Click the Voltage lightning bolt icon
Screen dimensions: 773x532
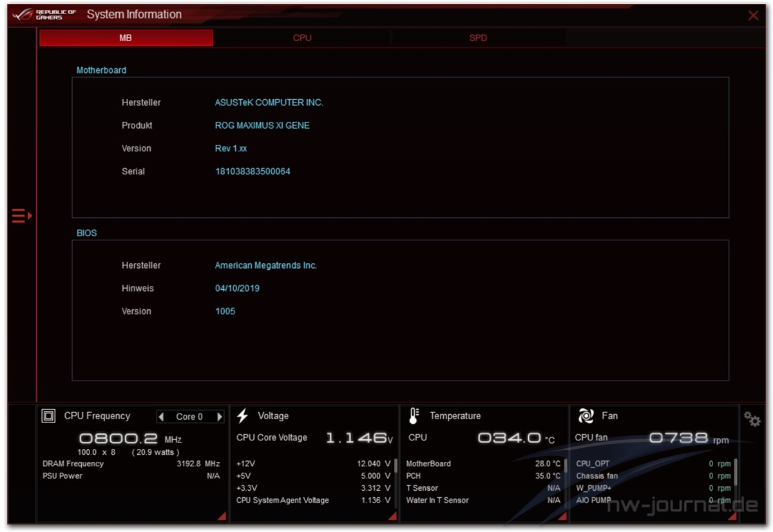pyautogui.click(x=243, y=416)
